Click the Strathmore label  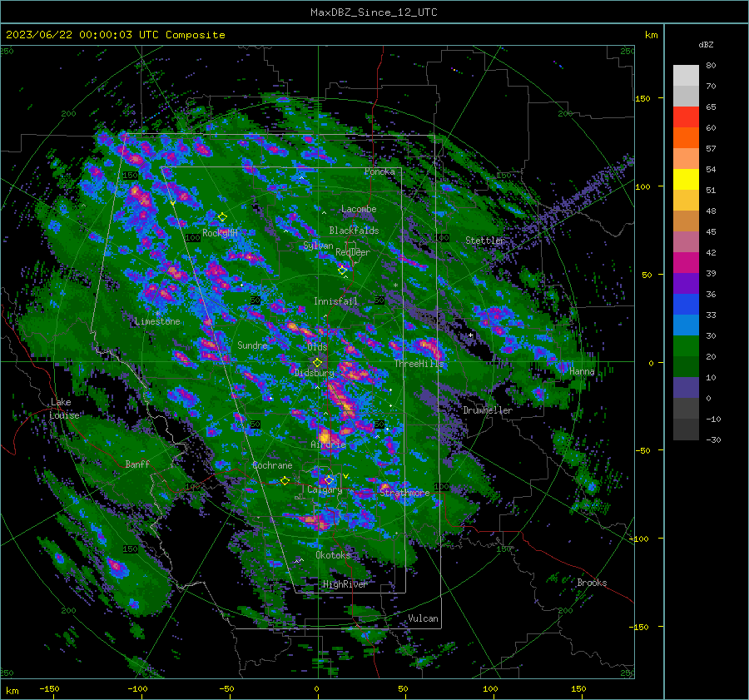click(x=404, y=492)
